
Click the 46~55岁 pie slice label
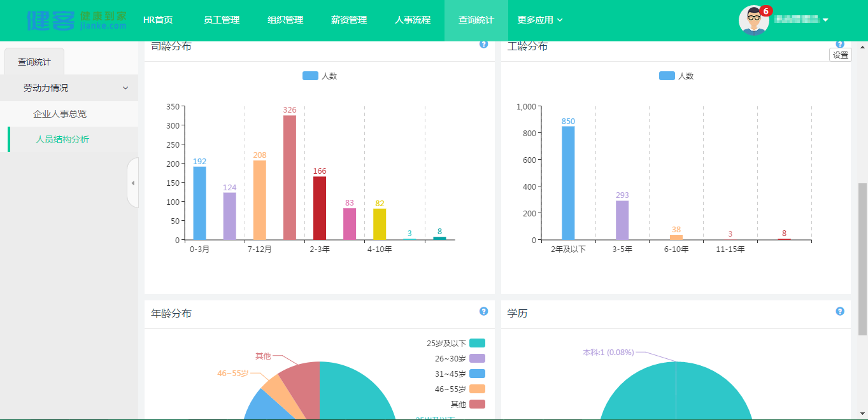[x=232, y=374]
